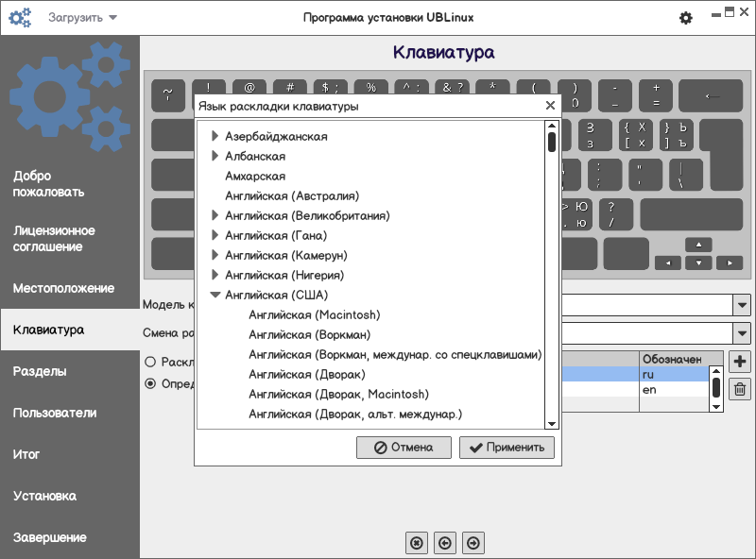
Task: Select Английская (Воркман) layout
Action: click(x=310, y=334)
